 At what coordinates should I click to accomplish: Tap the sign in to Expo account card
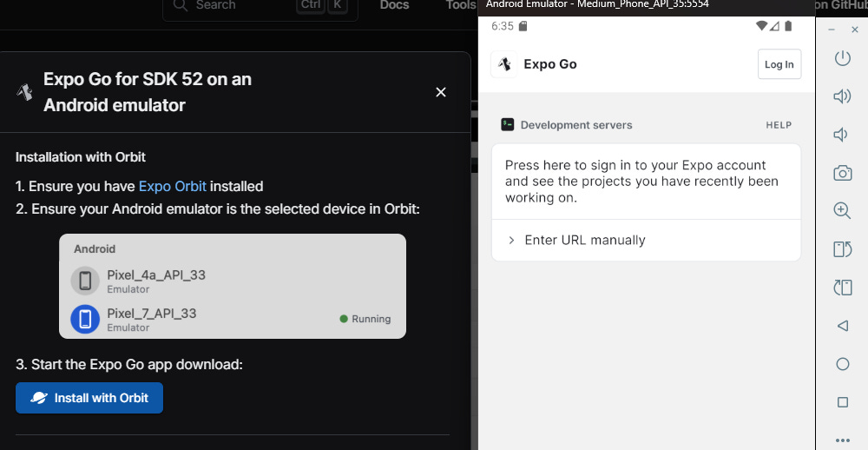[x=646, y=182]
